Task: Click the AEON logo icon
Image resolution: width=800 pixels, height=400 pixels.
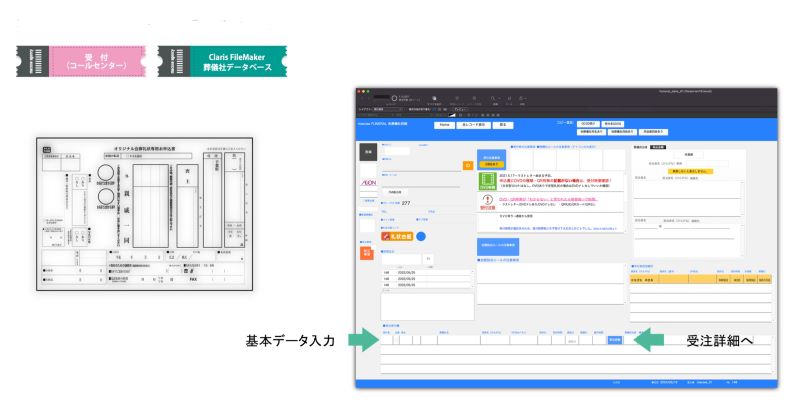Action: (x=367, y=180)
